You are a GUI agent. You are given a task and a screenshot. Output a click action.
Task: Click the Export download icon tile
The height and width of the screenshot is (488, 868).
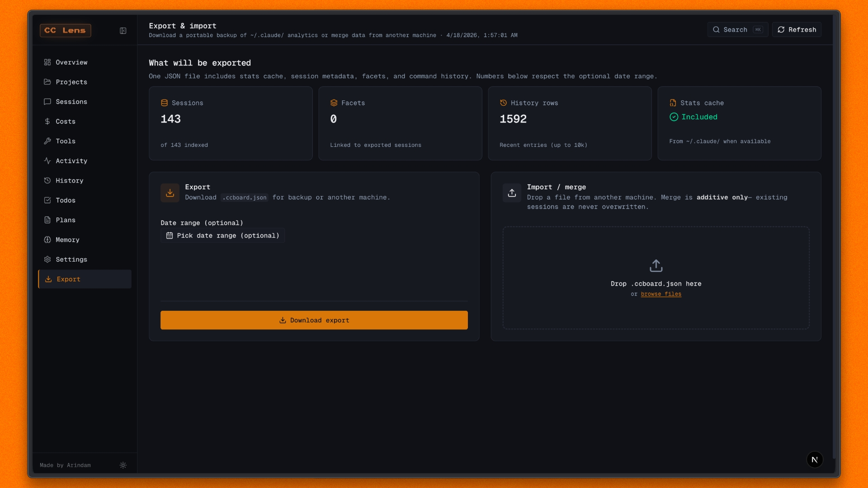pos(170,193)
